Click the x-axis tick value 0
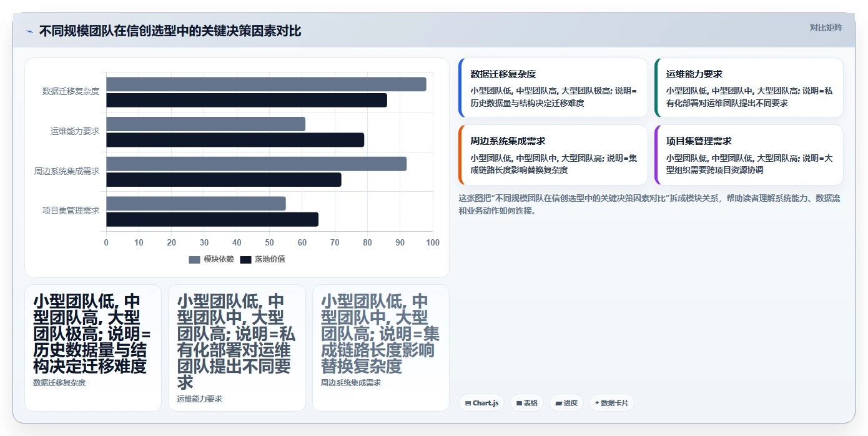 [x=106, y=242]
